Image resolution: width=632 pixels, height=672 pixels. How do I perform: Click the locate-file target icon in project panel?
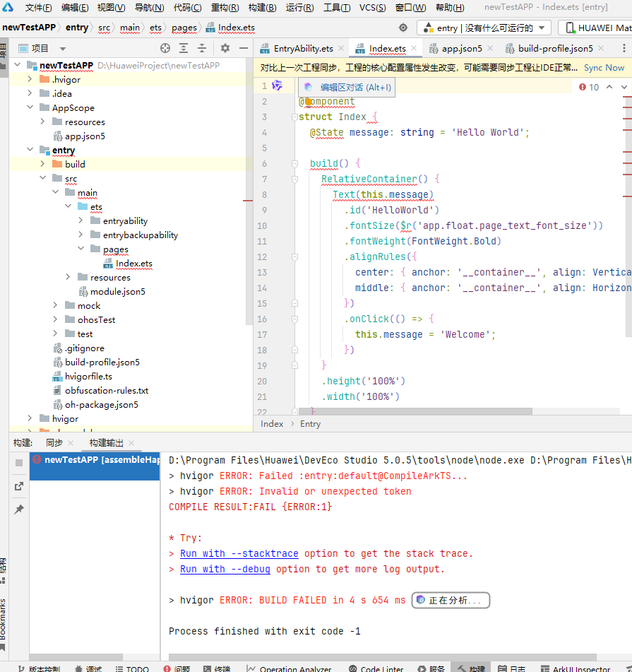coord(165,48)
